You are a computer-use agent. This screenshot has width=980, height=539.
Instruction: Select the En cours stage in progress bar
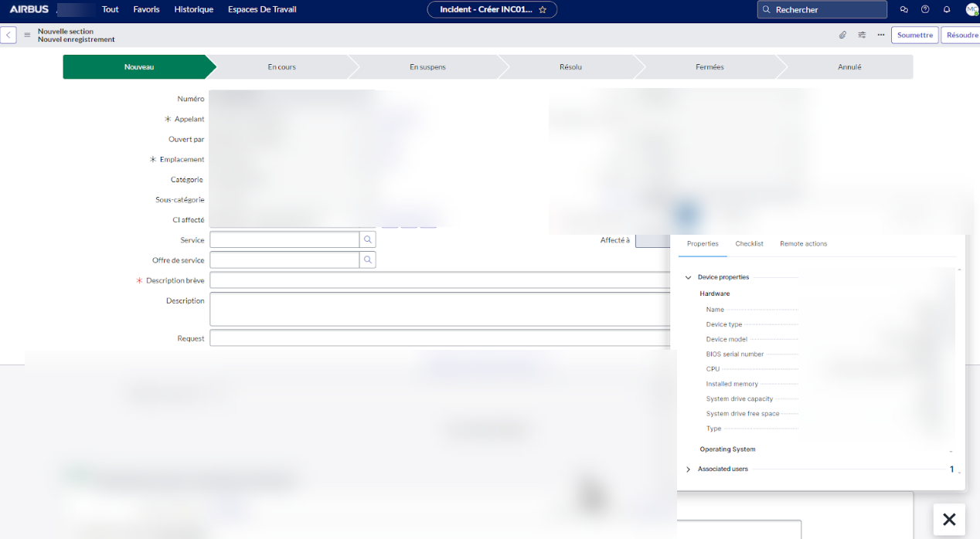tap(281, 67)
